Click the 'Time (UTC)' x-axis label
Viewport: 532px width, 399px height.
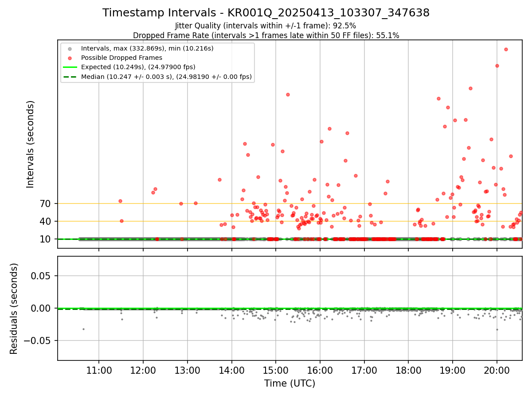[x=290, y=383]
